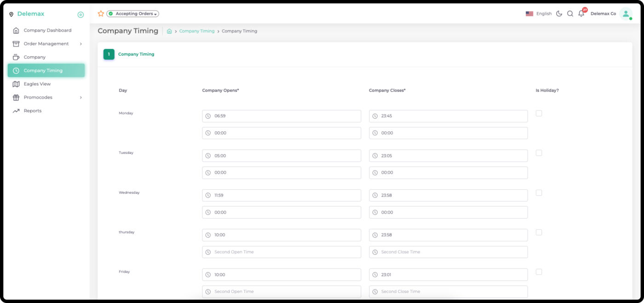Screen dimensions: 644x303
Task: Switch language via English selector
Action: click(x=539, y=14)
